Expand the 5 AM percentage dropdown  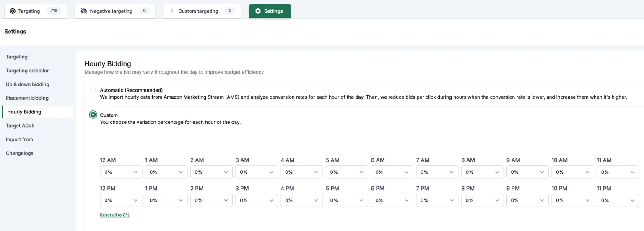pos(347,172)
